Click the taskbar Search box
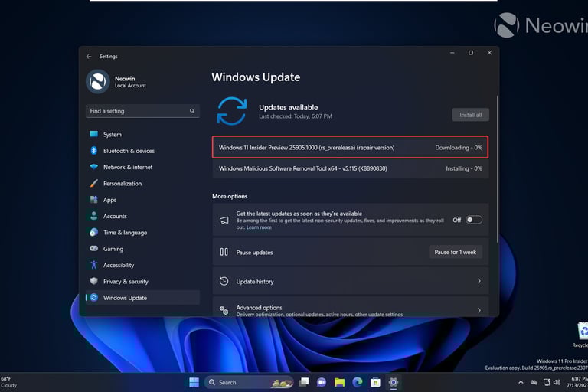 [249, 382]
